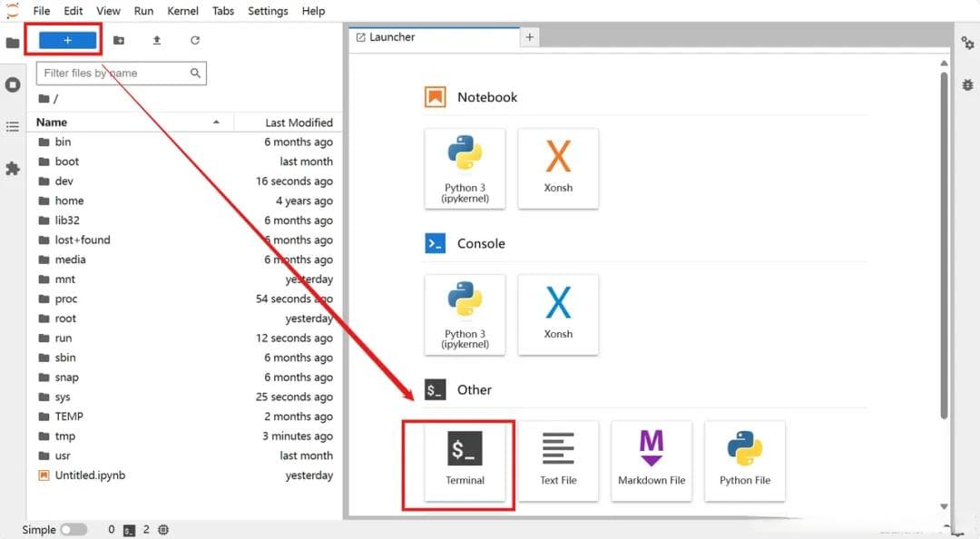Open the File menu
Image resolution: width=980 pixels, height=539 pixels.
[41, 11]
